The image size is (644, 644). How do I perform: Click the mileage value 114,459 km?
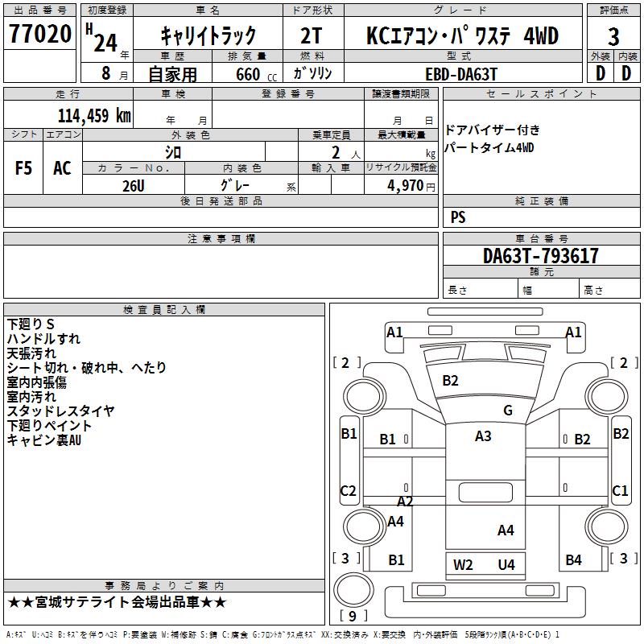(94, 115)
